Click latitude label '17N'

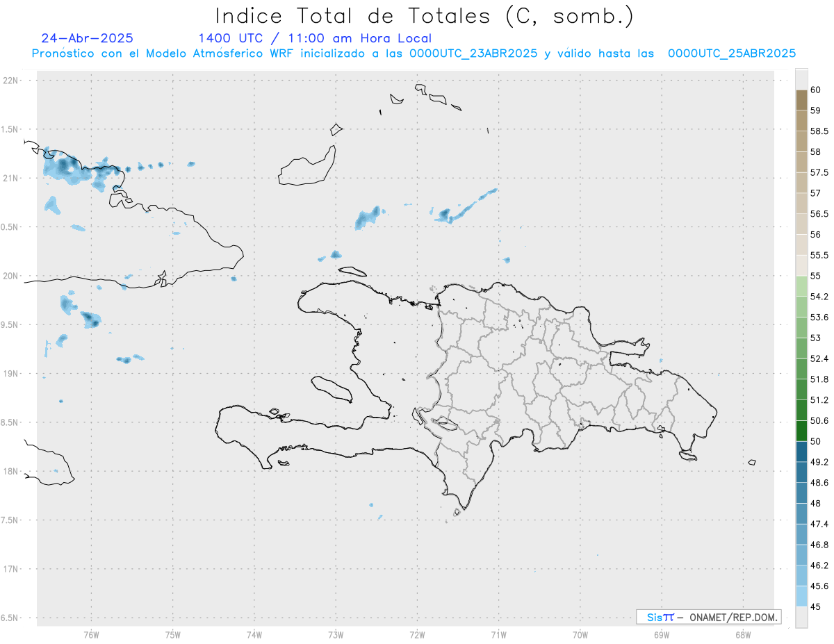tap(12, 569)
